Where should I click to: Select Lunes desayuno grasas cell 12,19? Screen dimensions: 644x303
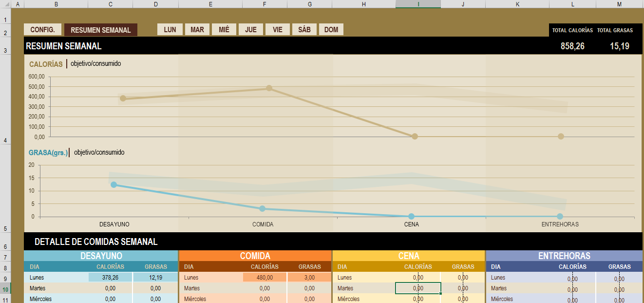coord(155,278)
